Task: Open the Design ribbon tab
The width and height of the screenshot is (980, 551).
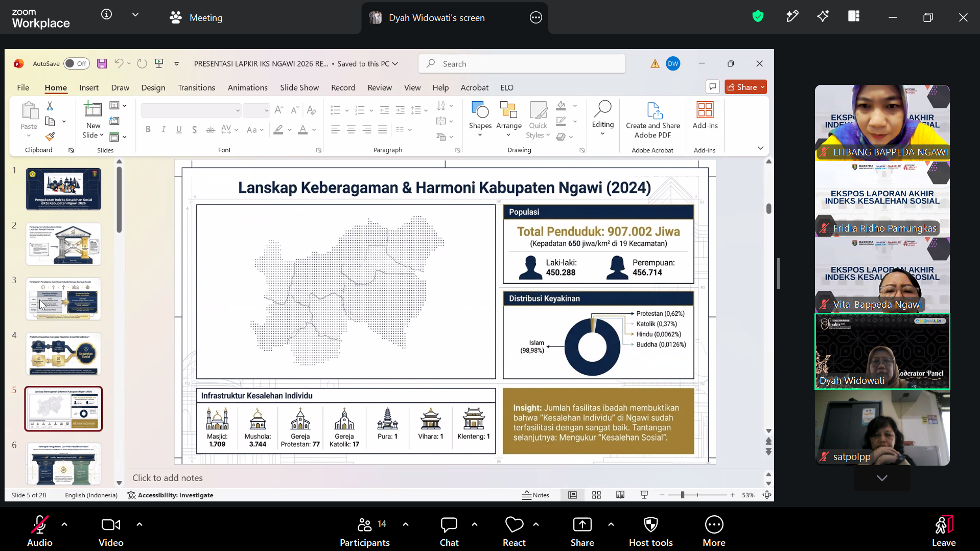Action: (x=153, y=87)
